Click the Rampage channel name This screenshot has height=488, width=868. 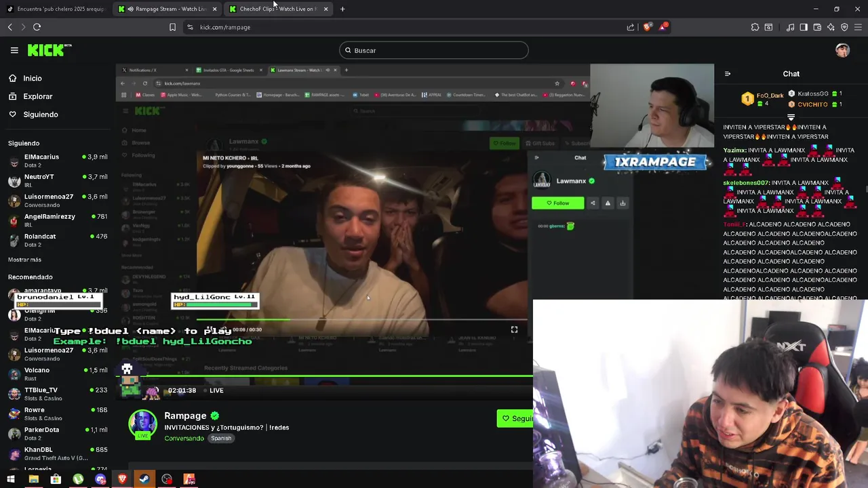point(185,415)
